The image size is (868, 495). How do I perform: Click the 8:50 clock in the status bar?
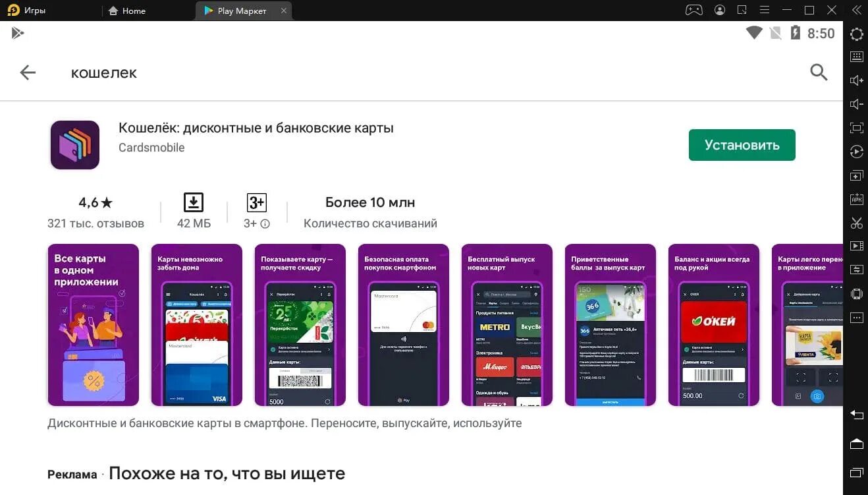coord(821,33)
